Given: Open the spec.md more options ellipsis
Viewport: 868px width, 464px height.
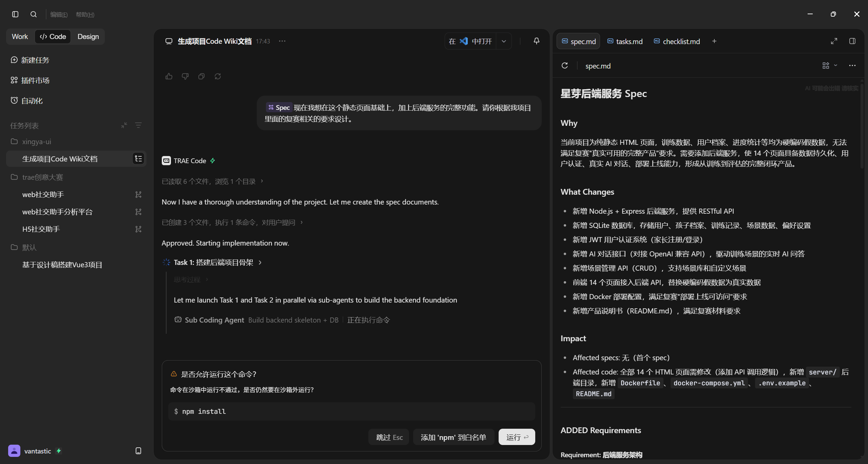Looking at the screenshot, I should click(852, 65).
